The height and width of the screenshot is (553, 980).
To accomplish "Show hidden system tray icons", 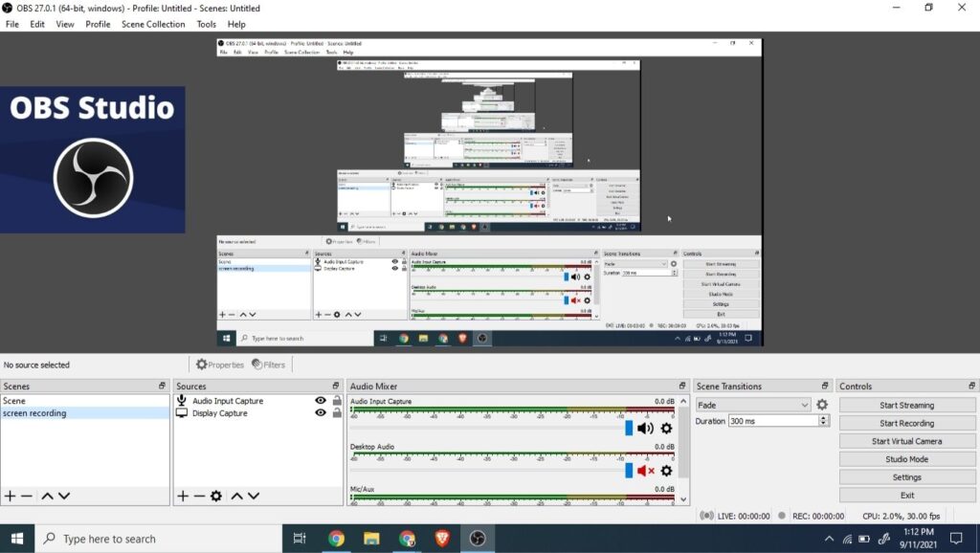I will 829,539.
